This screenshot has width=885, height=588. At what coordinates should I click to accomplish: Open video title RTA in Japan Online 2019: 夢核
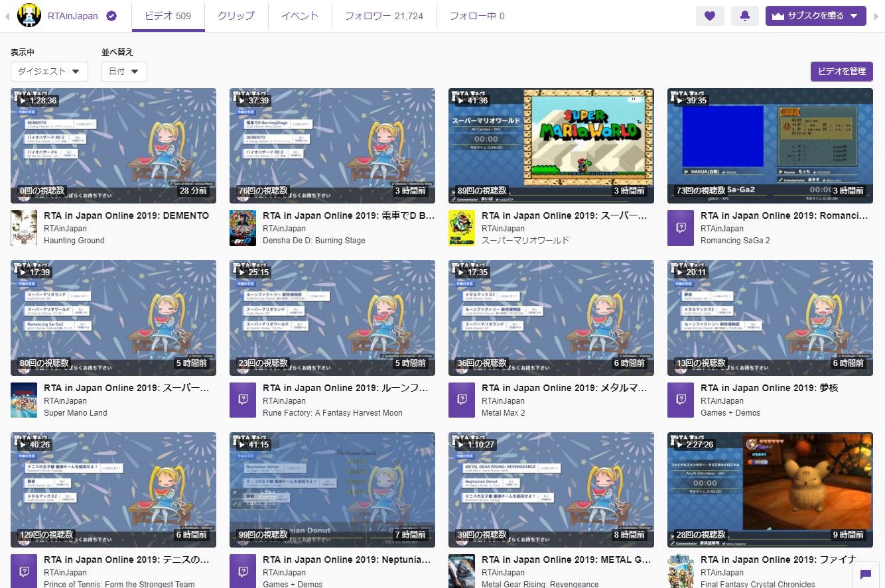click(x=770, y=388)
